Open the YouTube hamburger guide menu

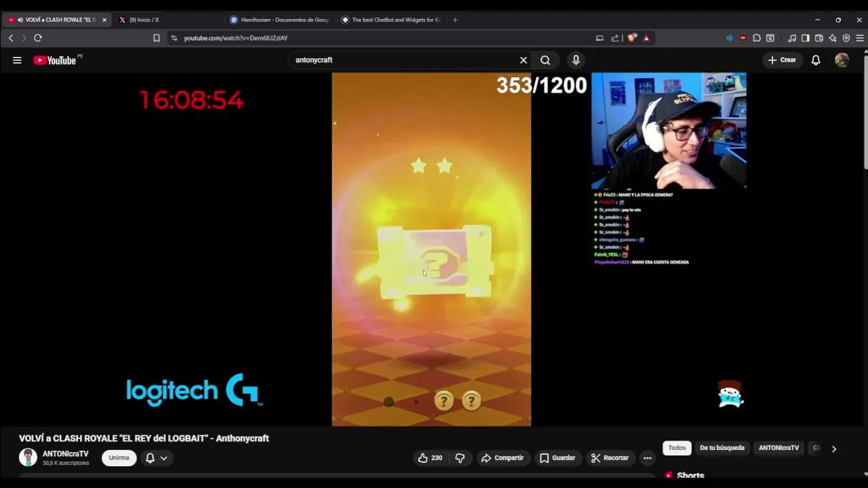click(x=17, y=60)
